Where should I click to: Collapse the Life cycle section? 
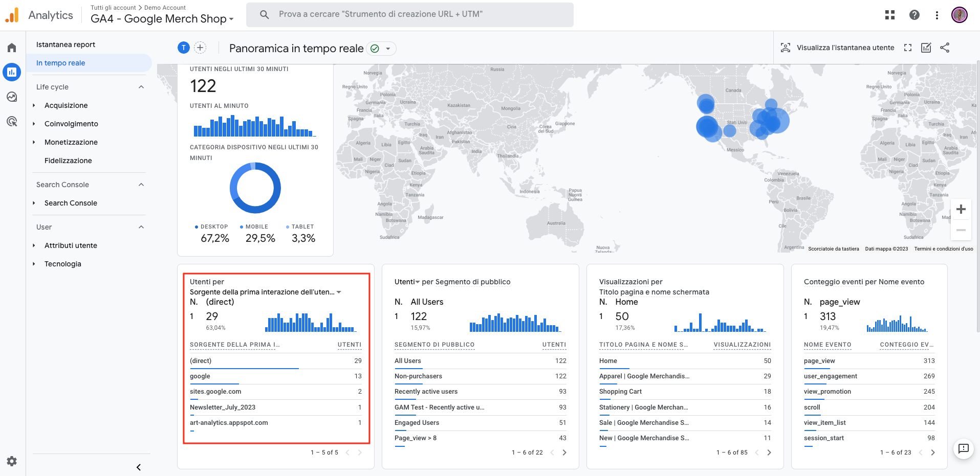click(x=141, y=87)
